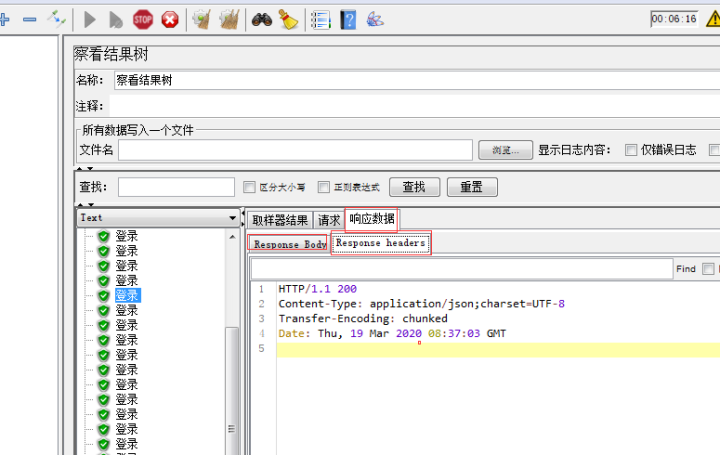720x455 pixels.
Task: Click the 文件名 filename input field
Action: 295,150
